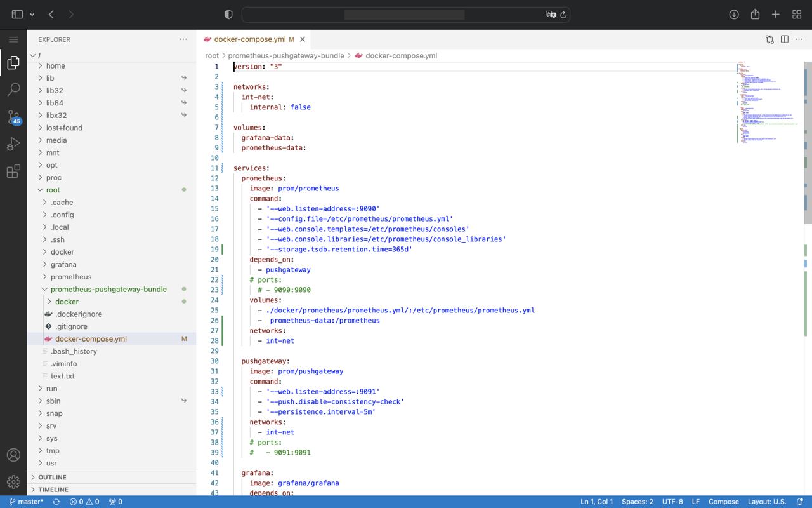
Task: Open a new browser tab with plus icon
Action: pyautogui.click(x=776, y=14)
